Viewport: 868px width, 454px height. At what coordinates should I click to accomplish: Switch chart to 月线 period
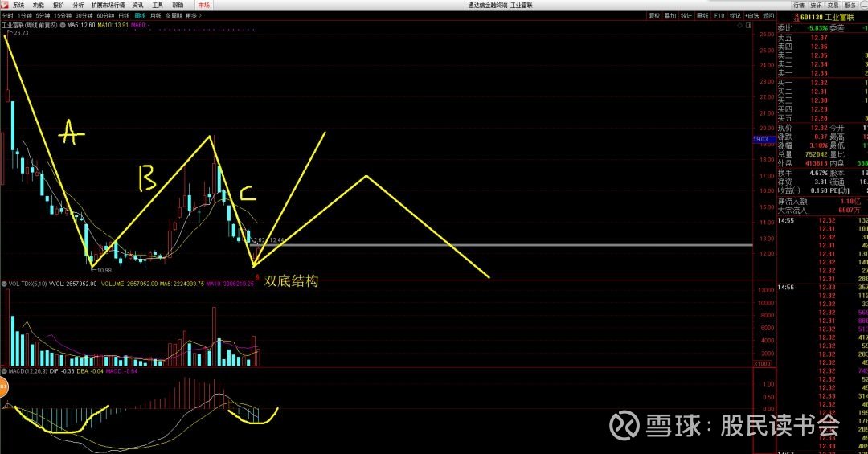pos(156,16)
